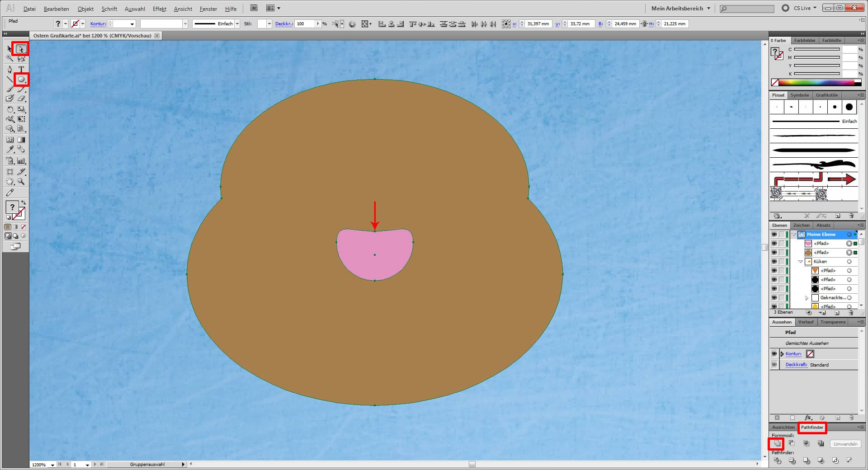Switch to the Farbfelder tab

pos(805,41)
